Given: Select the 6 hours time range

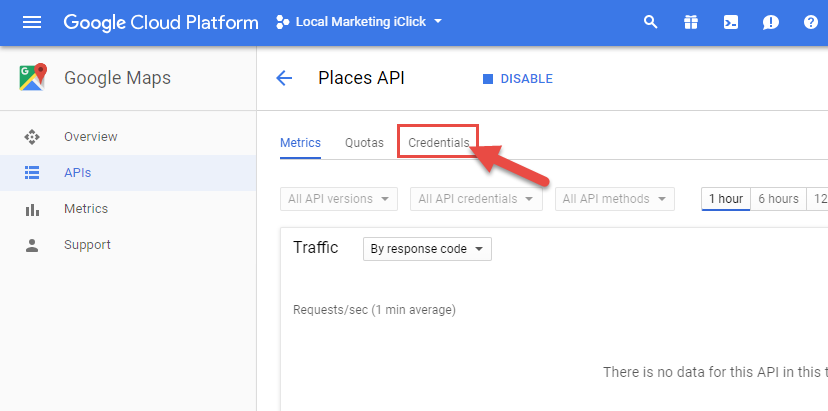Looking at the screenshot, I should point(778,199).
